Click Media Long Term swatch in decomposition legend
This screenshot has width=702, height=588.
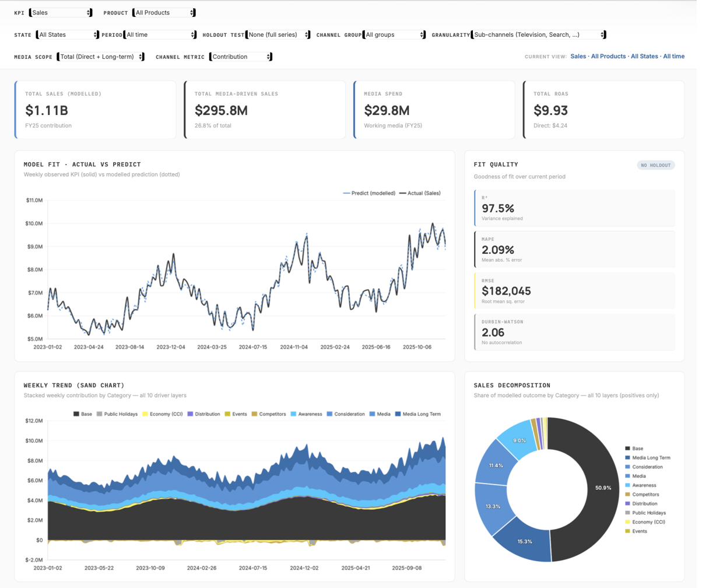(627, 458)
